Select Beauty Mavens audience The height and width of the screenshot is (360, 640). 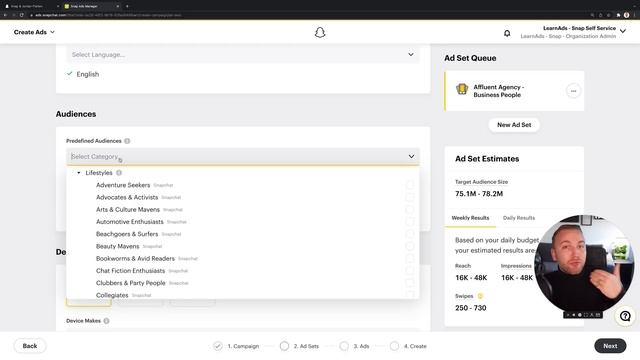click(x=118, y=246)
